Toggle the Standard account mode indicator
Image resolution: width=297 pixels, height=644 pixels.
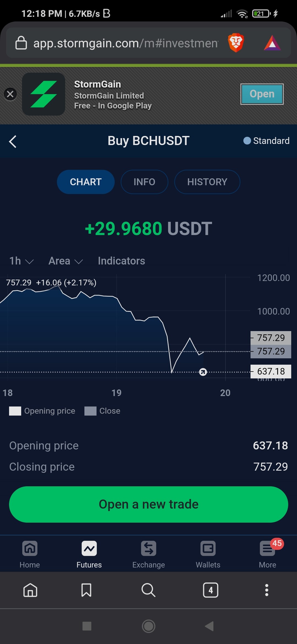pyautogui.click(x=266, y=141)
